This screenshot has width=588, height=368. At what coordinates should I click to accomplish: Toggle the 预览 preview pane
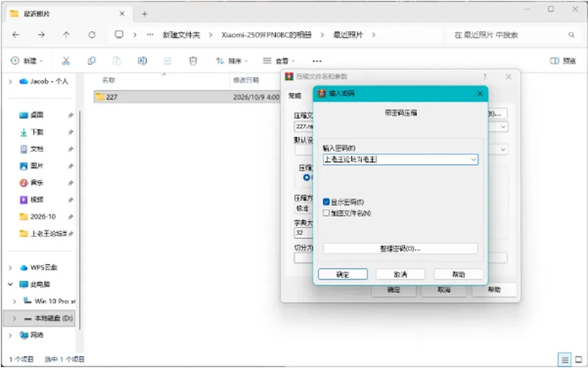pos(562,61)
